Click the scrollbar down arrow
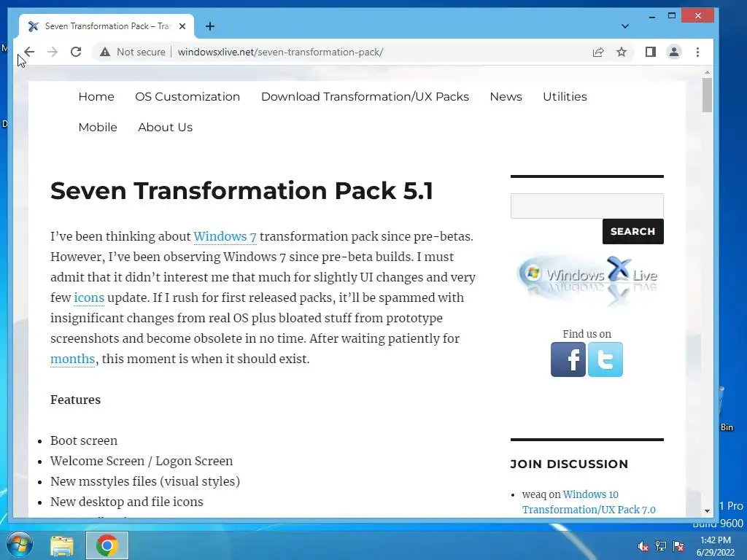 click(x=707, y=510)
